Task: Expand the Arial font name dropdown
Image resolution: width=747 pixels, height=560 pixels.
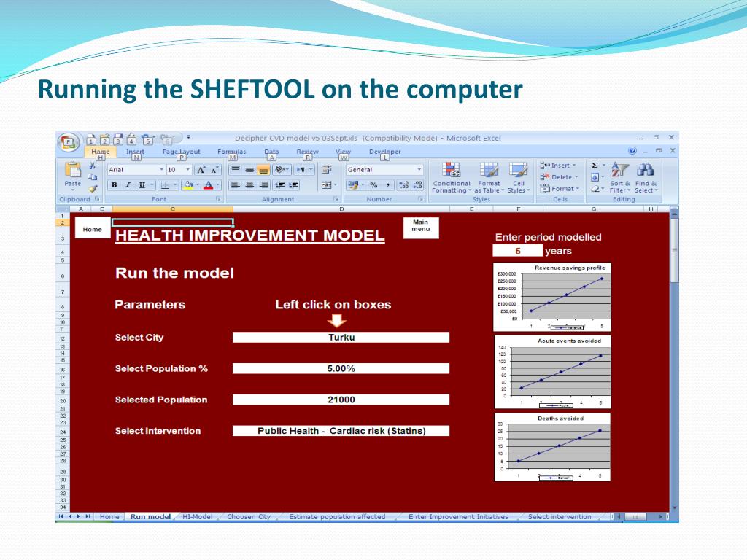Action: pyautogui.click(x=161, y=170)
